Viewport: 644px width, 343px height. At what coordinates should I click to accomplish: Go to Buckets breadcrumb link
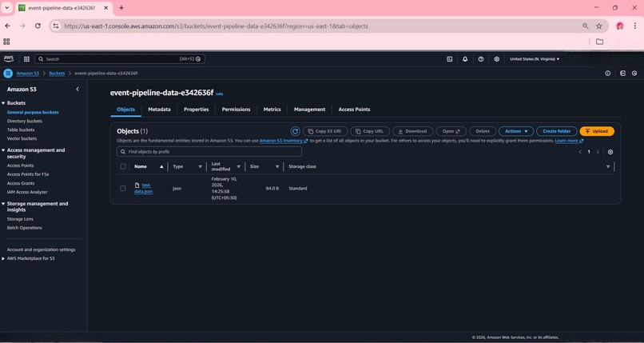click(x=57, y=73)
